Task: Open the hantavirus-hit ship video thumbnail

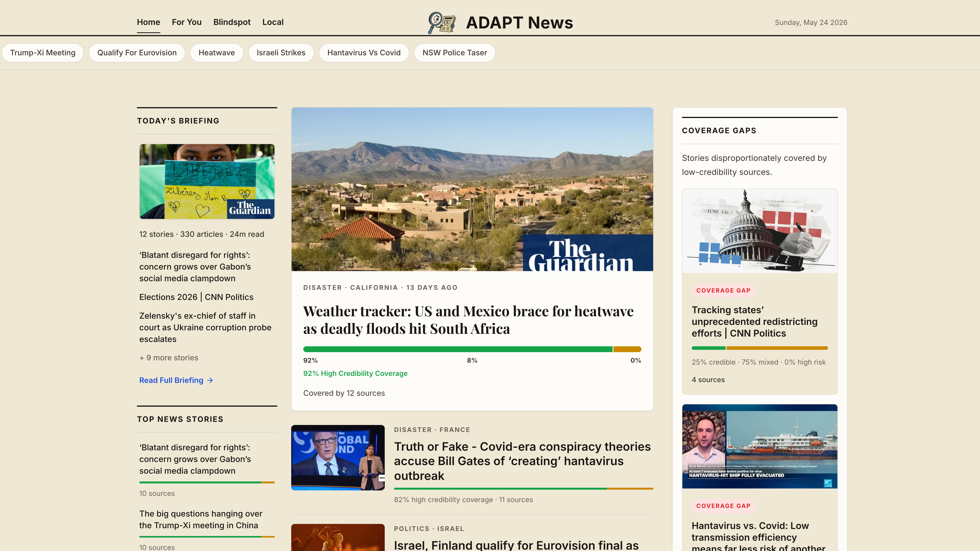Action: [x=760, y=446]
